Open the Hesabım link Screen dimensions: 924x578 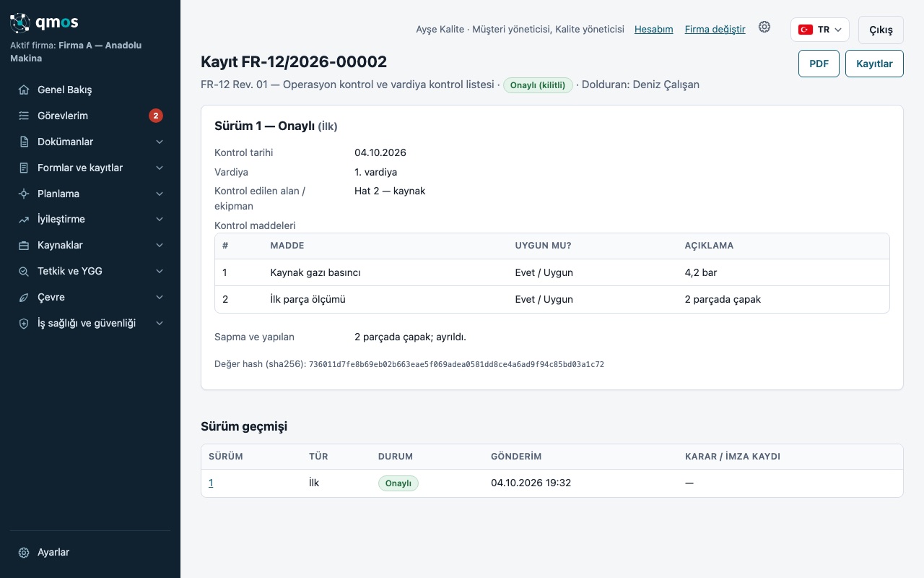tap(653, 30)
